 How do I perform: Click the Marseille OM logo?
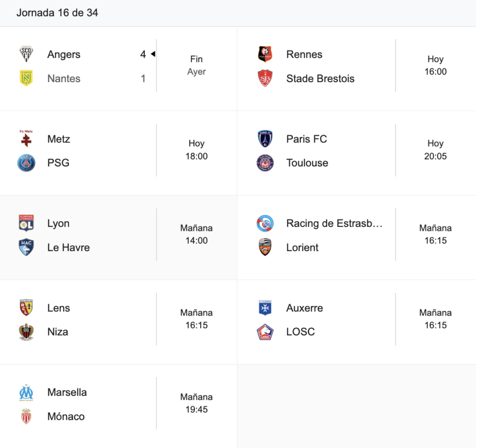26,392
